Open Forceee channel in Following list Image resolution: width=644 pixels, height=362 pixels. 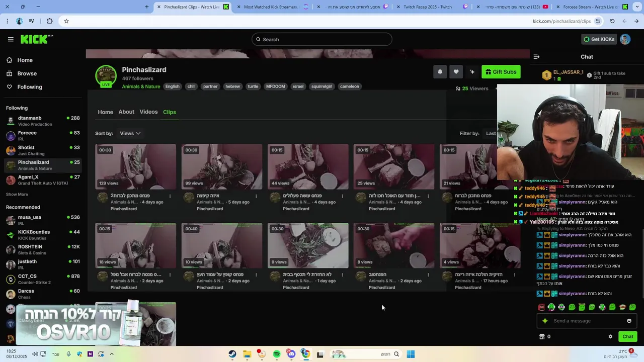click(x=43, y=136)
